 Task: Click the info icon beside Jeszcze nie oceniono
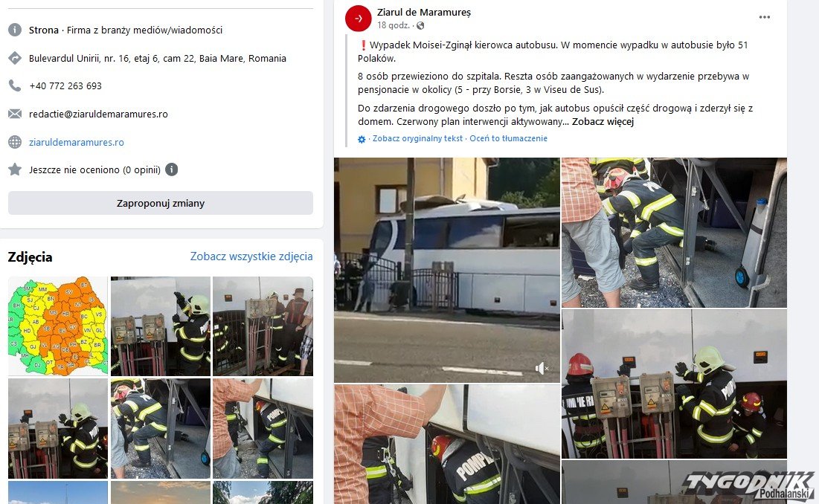tap(171, 169)
